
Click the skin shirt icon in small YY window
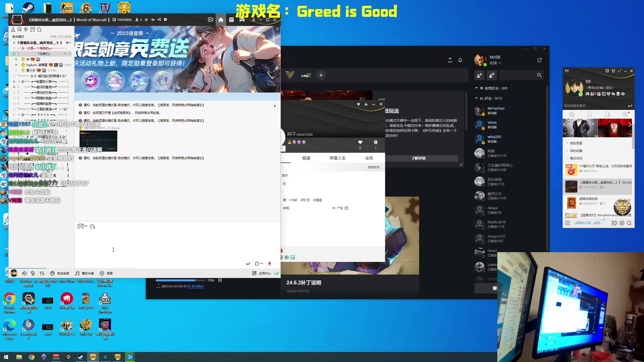613,71
